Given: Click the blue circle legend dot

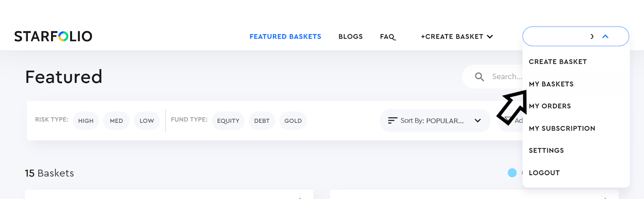Looking at the screenshot, I should (512, 173).
